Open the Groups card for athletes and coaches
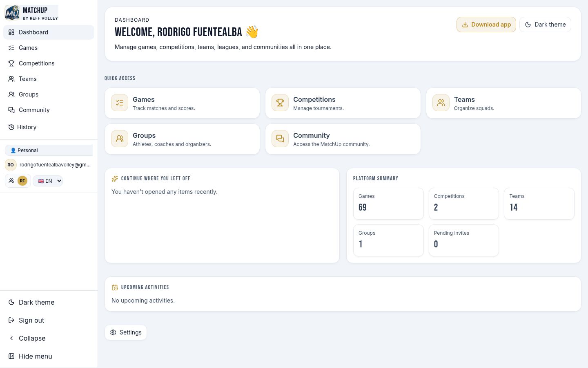Image resolution: width=588 pixels, height=368 pixels. click(182, 139)
